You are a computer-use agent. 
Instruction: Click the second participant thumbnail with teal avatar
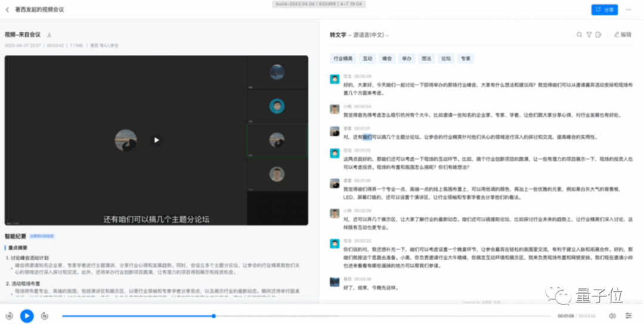point(277,107)
